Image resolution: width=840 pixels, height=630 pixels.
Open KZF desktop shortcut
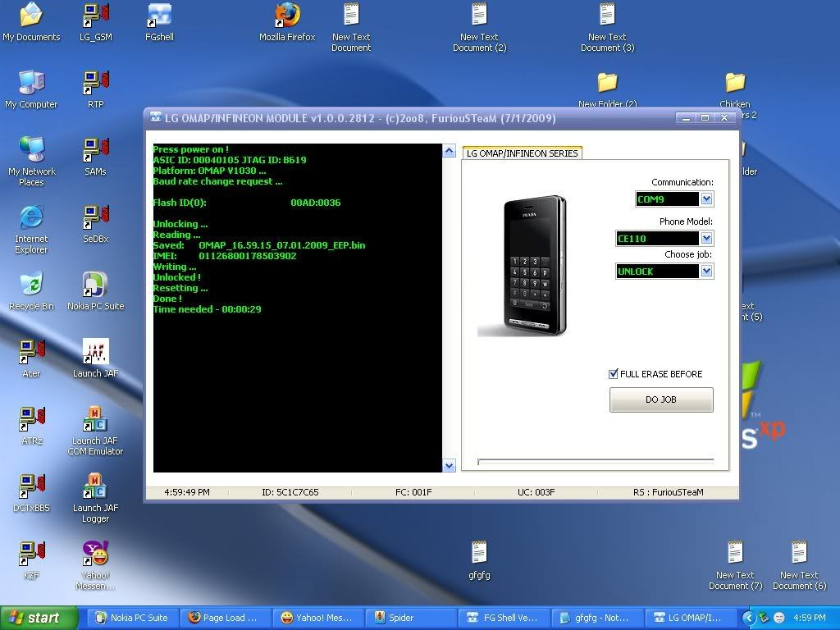coord(31,561)
